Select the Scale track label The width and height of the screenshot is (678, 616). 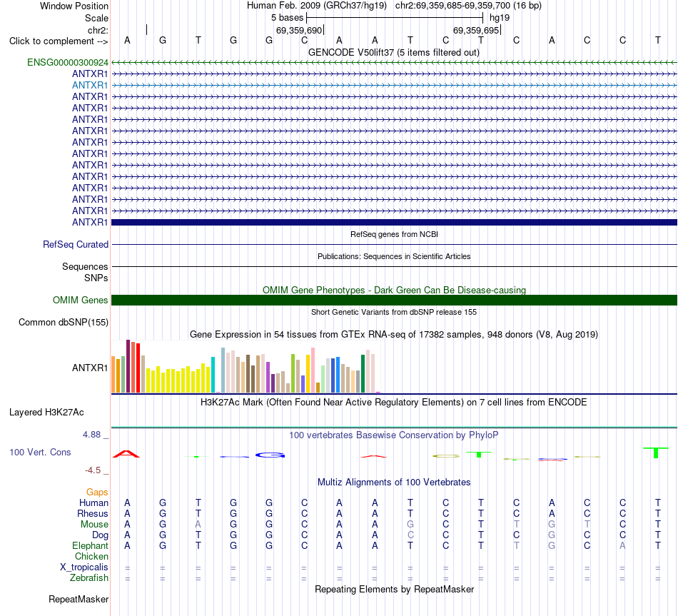(x=96, y=18)
